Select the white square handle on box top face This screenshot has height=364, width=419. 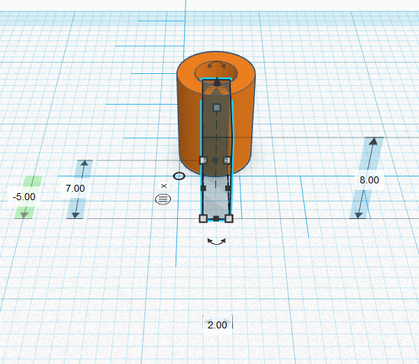[217, 107]
